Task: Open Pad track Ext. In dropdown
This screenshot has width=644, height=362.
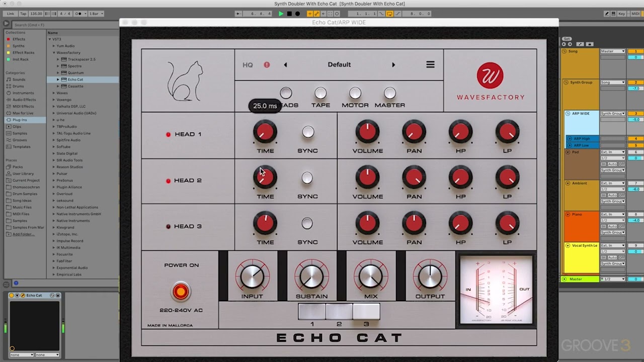Action: [x=612, y=152]
